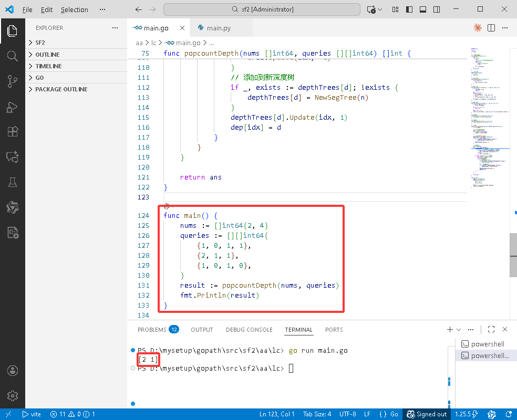Open the Selection menu
Screen dimensions: 517x420
[x=75, y=9]
